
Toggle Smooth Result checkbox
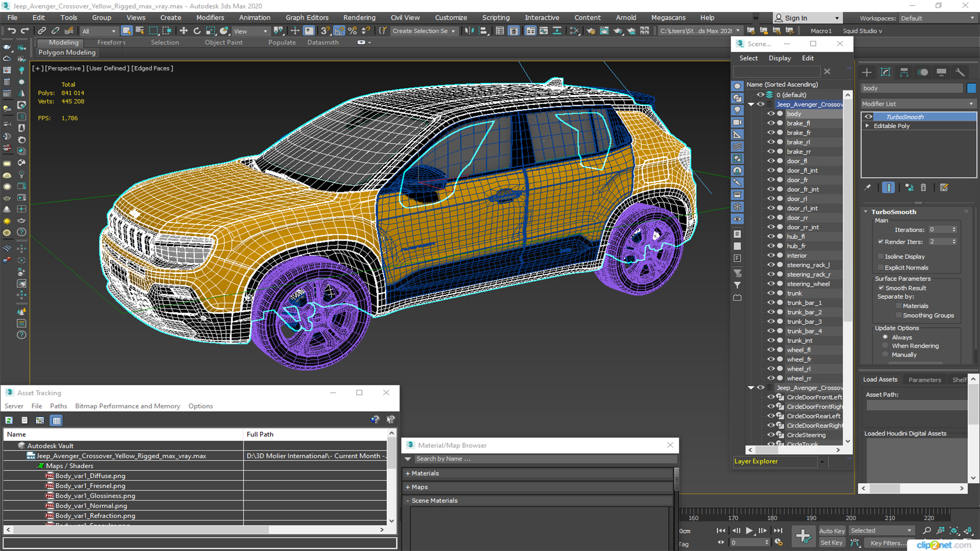point(881,288)
